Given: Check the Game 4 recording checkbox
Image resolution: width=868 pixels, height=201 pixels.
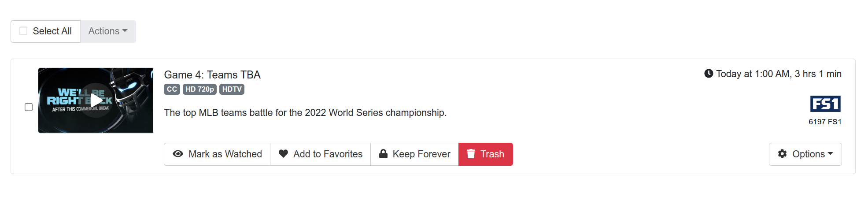Looking at the screenshot, I should click(x=29, y=107).
